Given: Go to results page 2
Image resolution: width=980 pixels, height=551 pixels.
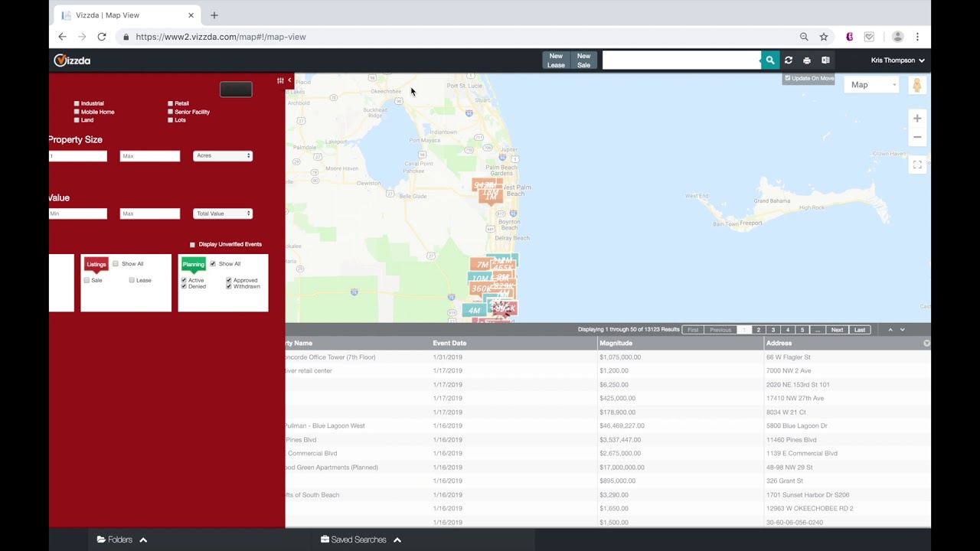Looking at the screenshot, I should (x=759, y=330).
